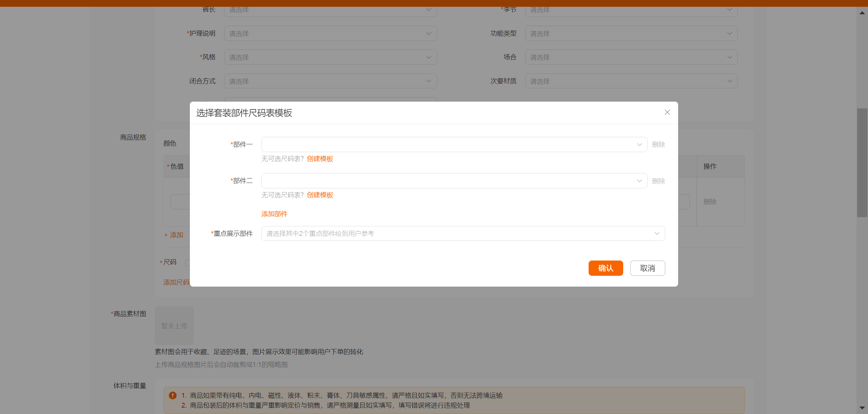Click the orange warning icon in 体积与重量 section
868x414 pixels.
(173, 395)
